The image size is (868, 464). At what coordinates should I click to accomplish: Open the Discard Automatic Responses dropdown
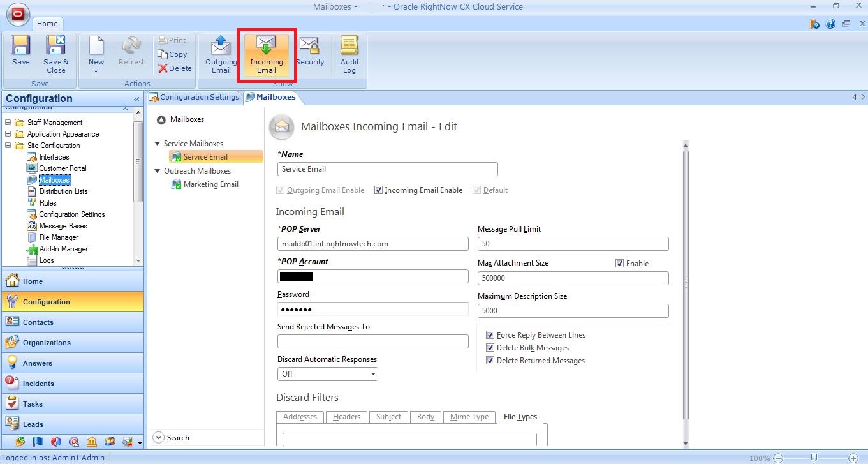(x=327, y=374)
